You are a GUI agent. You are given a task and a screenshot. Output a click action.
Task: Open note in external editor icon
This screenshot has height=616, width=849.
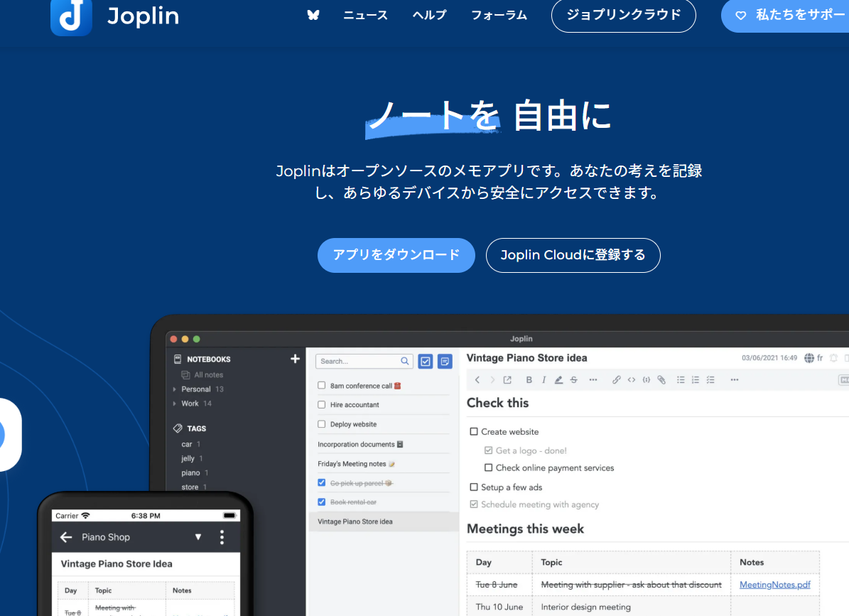(507, 380)
